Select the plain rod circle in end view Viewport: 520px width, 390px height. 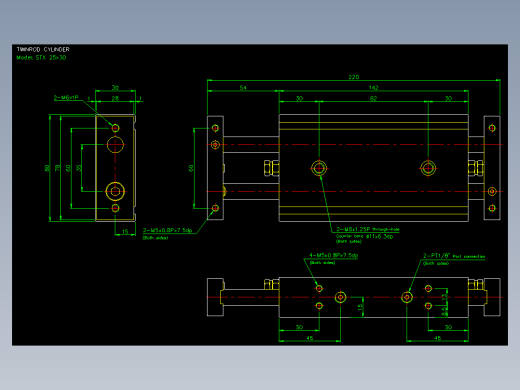click(x=115, y=145)
